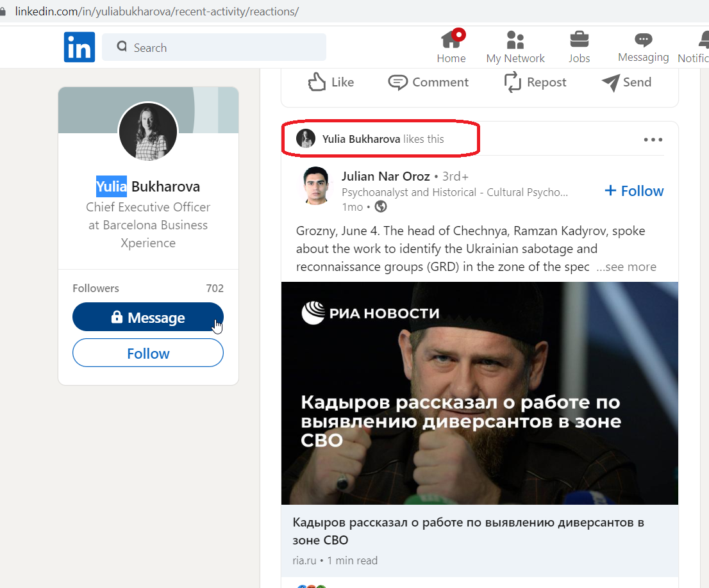Screen dimensions: 709x588
Task: Open the RIA Novosti article image
Action: click(x=480, y=393)
